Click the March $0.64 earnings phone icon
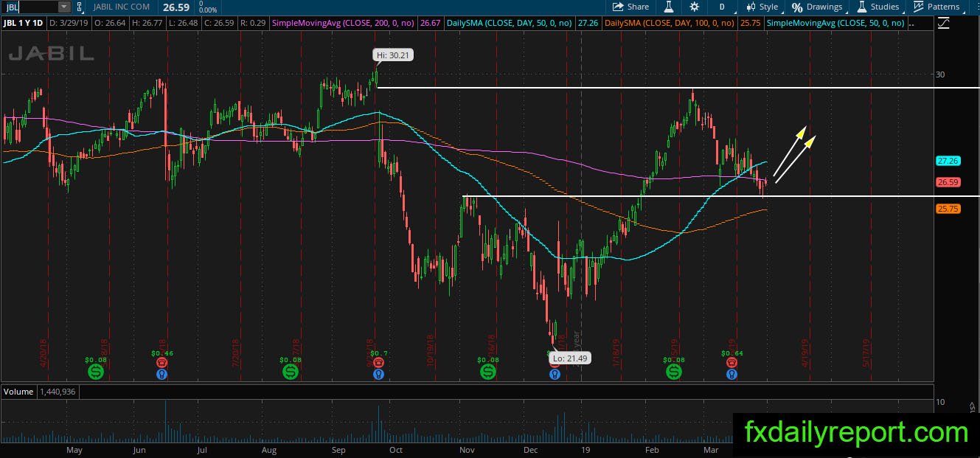 (731, 363)
